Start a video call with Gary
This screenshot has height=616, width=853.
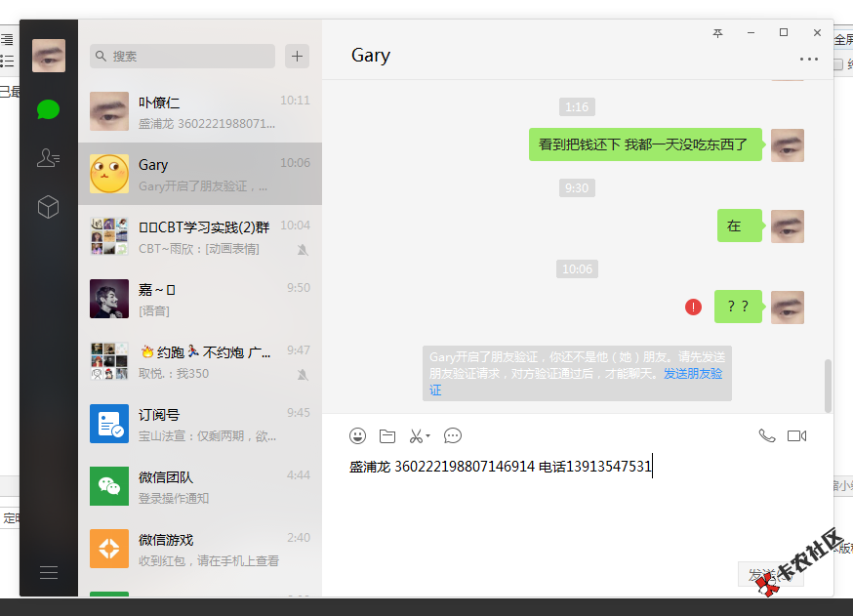[797, 435]
